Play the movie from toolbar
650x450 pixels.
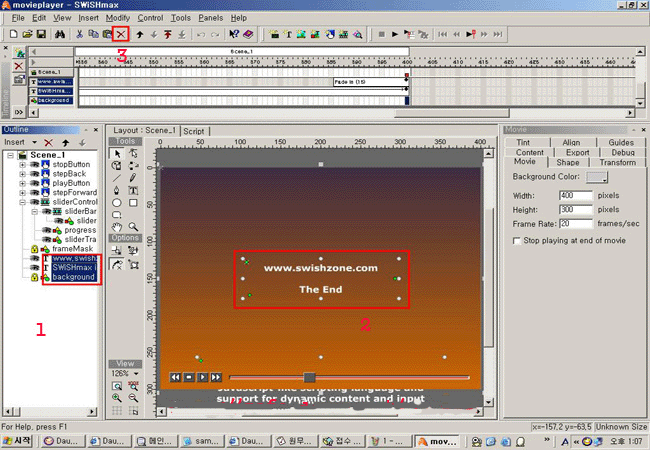click(x=395, y=34)
